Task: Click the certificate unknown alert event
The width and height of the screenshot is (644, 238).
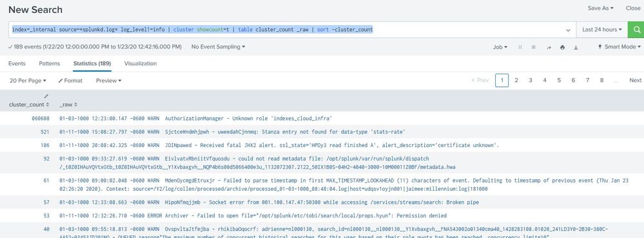Action: pyautogui.click(x=279, y=145)
